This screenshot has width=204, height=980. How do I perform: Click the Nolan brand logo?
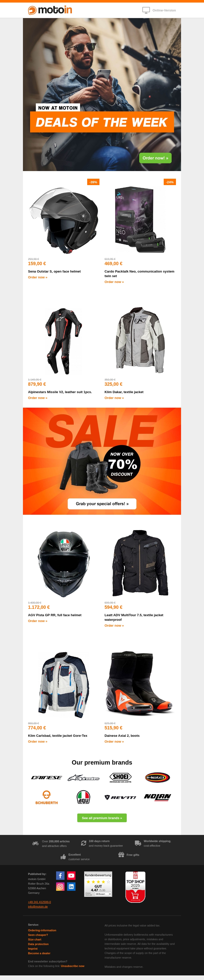pos(157,797)
